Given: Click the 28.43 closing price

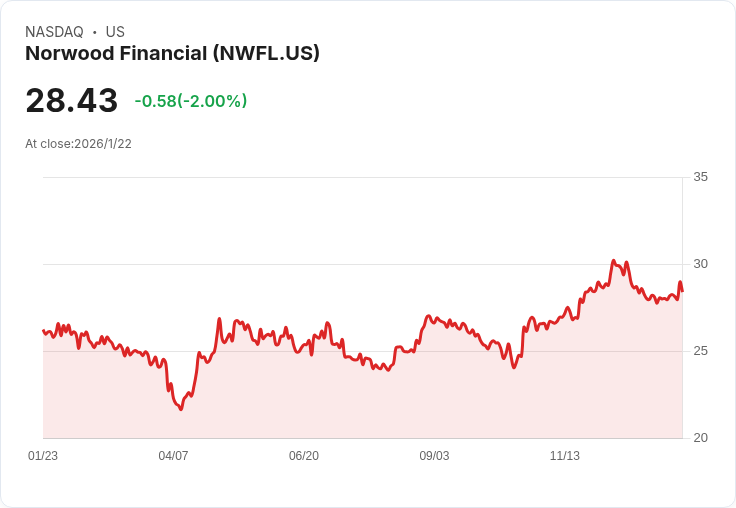Looking at the screenshot, I should 71,101.
